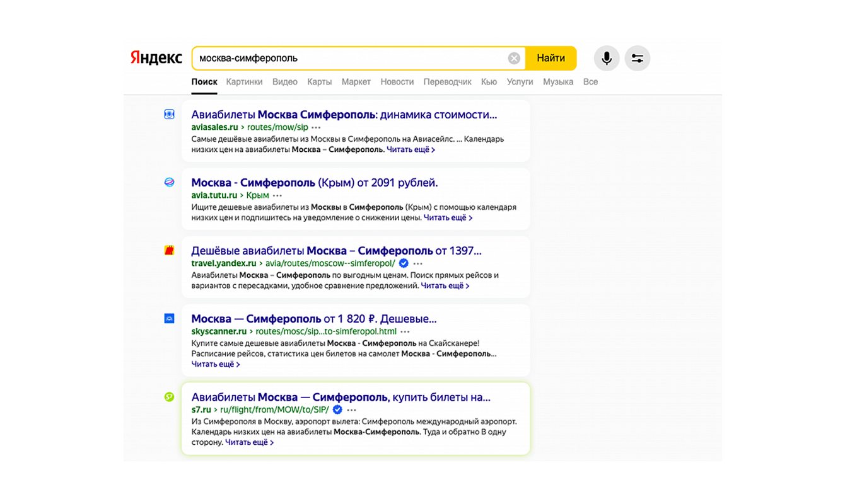Switch to the Видео tab
The image size is (845, 504).
tap(285, 82)
